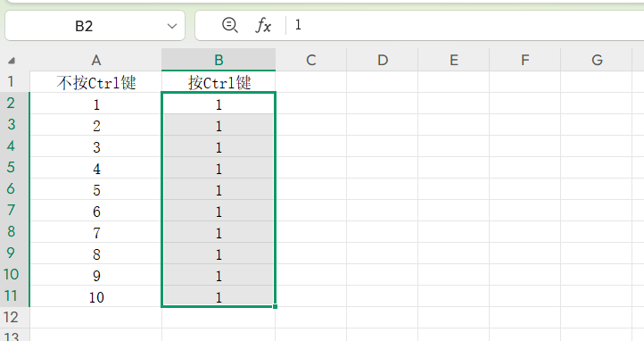Select column G header
This screenshot has width=644, height=341.
pos(597,60)
